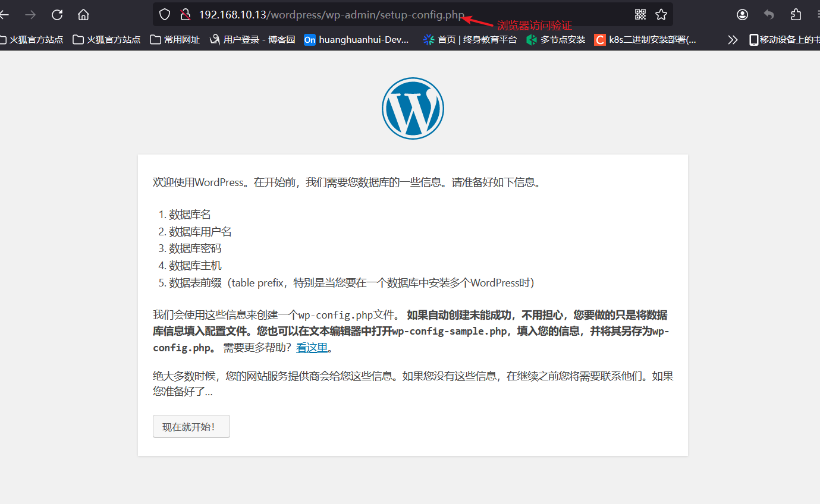Click list item 数据库名
The image size is (820, 504).
tap(190, 215)
